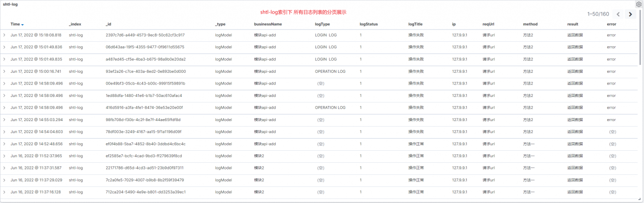Click timestamp Jun 17, 2022 @ 15:00:16.741

tap(36, 71)
